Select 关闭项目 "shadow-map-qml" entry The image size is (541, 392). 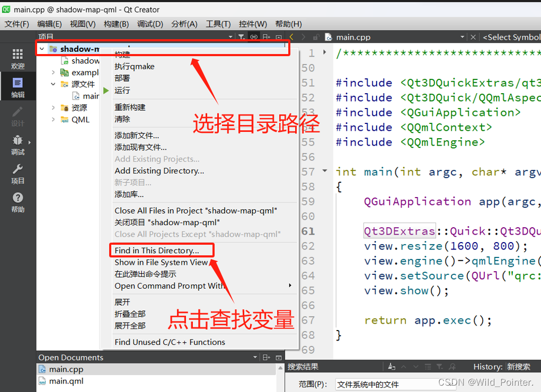(167, 222)
